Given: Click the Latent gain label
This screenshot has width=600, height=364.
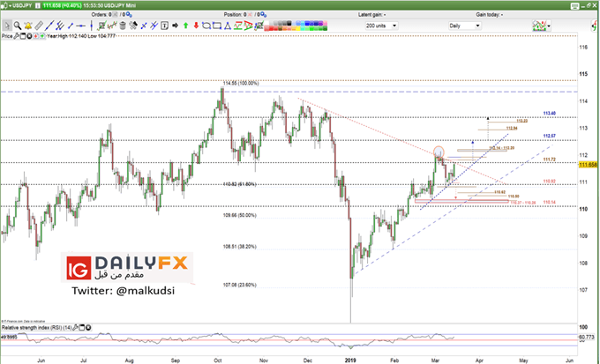Looking at the screenshot, I should [x=371, y=14].
